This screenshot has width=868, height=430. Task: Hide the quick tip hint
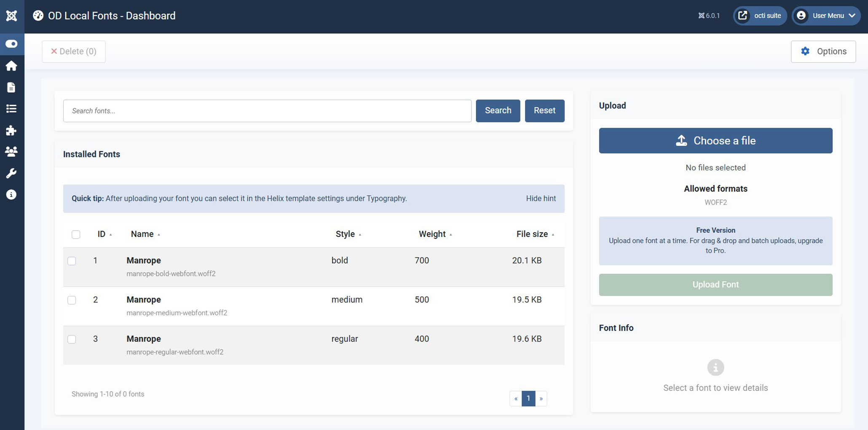coord(541,199)
